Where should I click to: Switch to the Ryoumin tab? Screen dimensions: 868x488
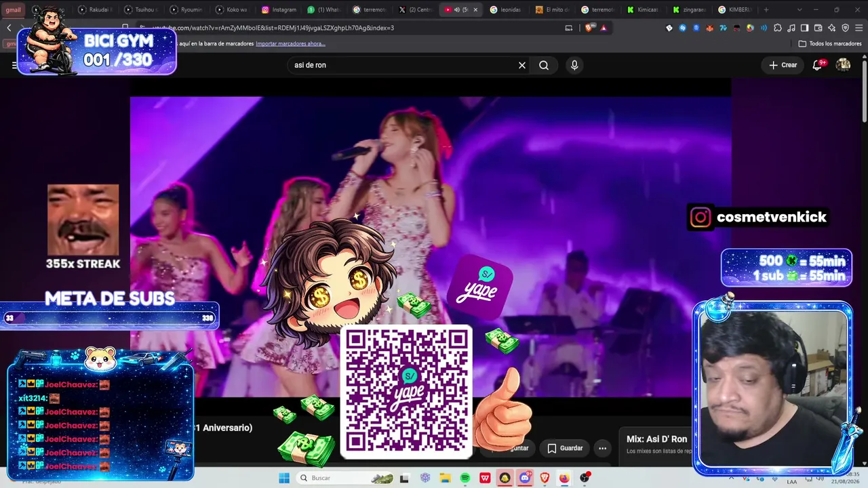pos(186,9)
